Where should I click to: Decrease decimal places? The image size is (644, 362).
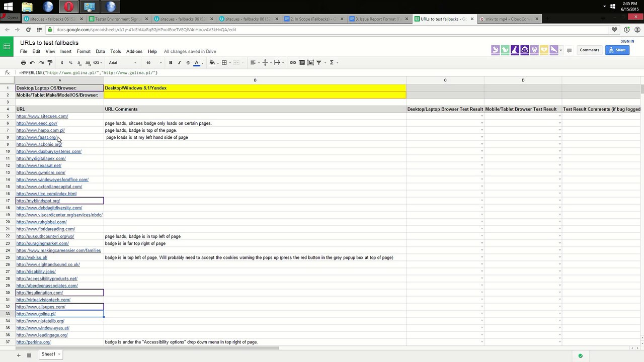pos(79,63)
